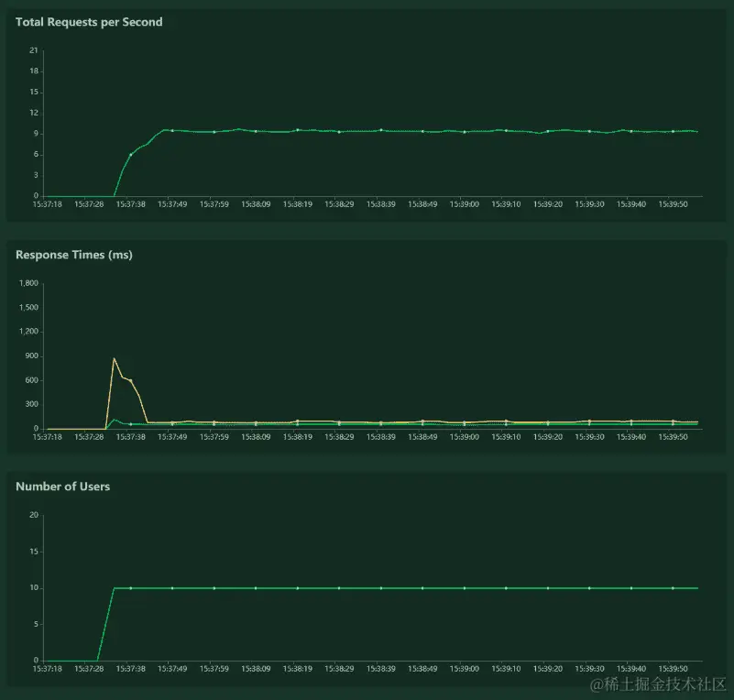Click the 1,800 y-axis label in Response Times chart
The width and height of the screenshot is (734, 700).
click(x=28, y=283)
